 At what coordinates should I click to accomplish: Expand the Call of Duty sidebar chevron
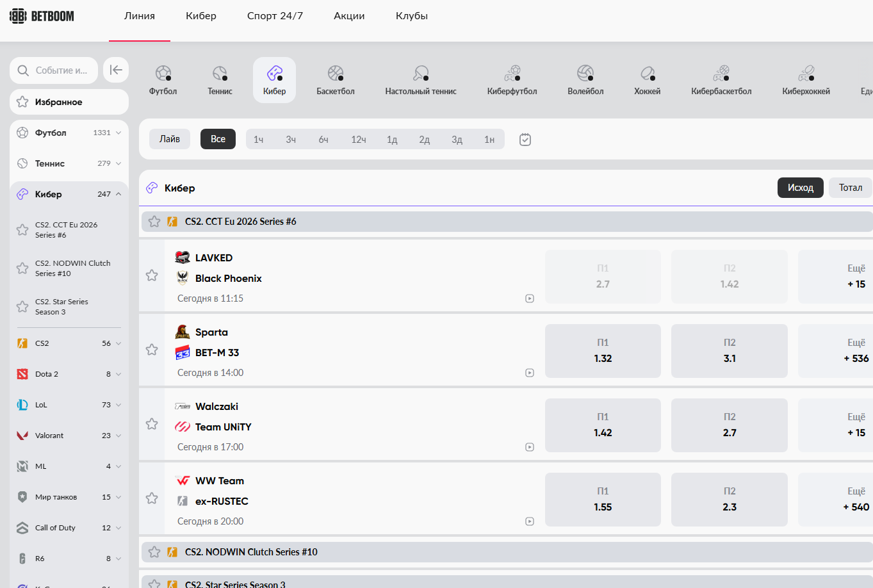pos(118,528)
